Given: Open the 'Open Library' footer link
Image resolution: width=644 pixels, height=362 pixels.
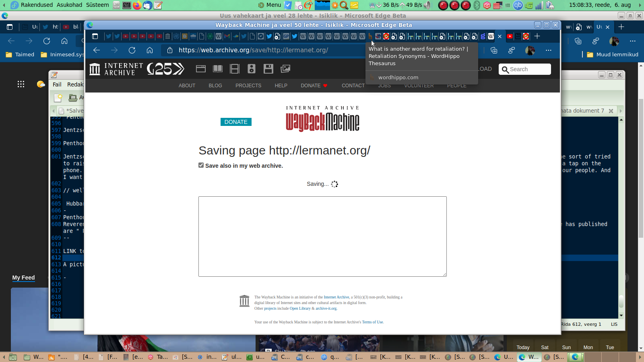Looking at the screenshot, I should (300, 309).
